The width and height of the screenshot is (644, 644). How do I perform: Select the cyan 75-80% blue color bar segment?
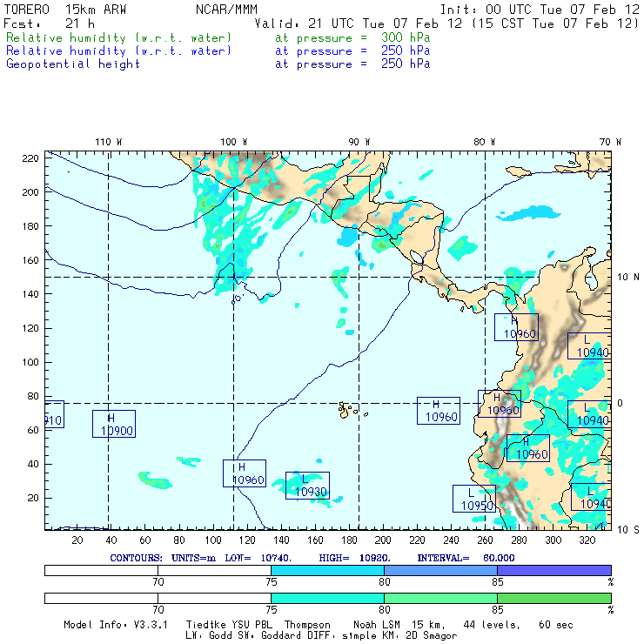click(327, 570)
